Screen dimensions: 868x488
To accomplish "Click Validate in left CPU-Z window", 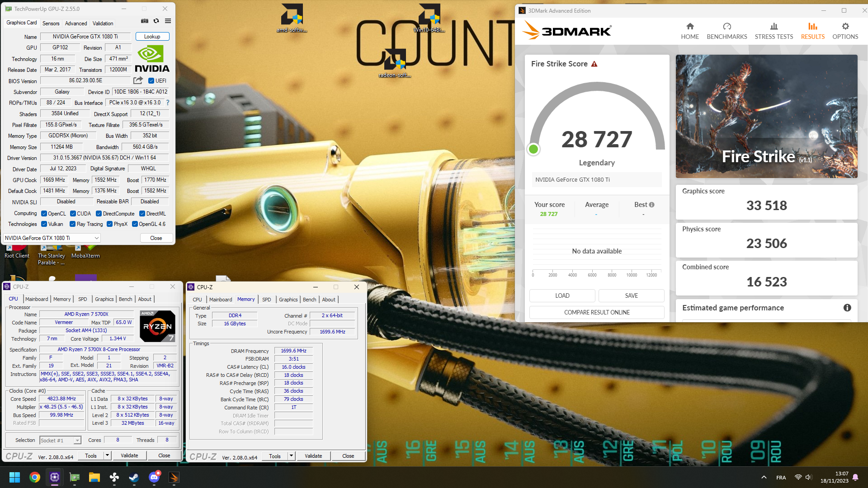I will tap(129, 455).
